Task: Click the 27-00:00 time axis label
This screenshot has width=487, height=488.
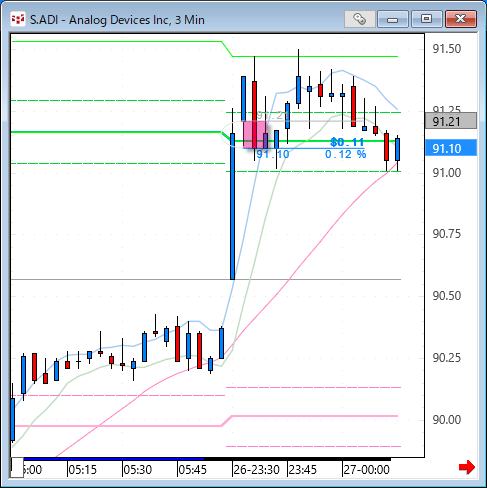Action: [x=366, y=470]
